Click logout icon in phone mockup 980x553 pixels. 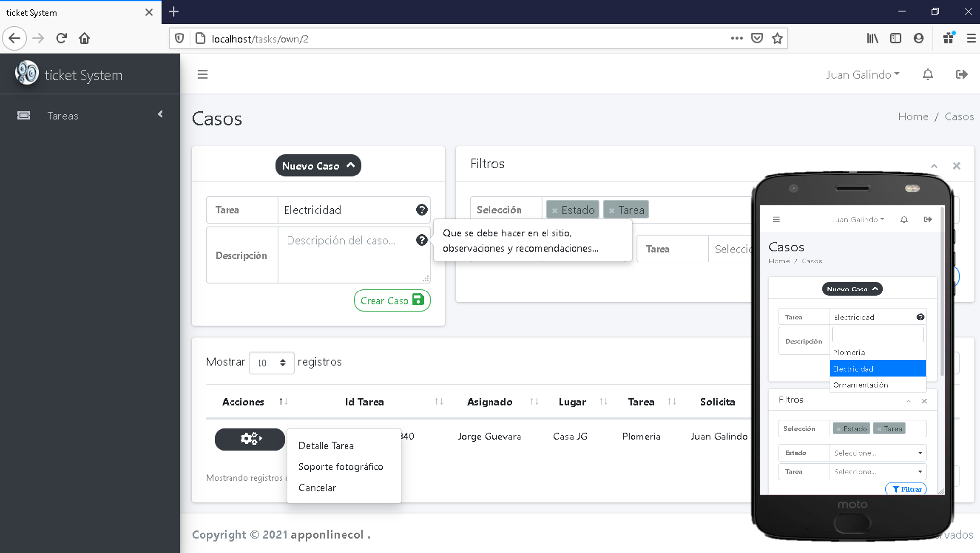coord(928,219)
